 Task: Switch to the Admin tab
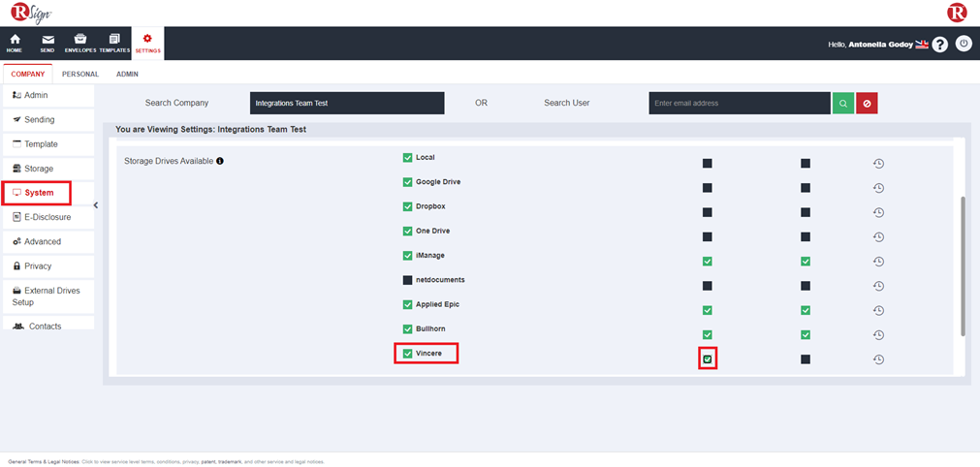[x=128, y=74]
